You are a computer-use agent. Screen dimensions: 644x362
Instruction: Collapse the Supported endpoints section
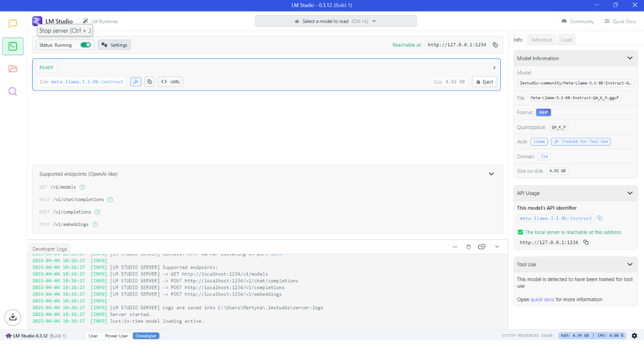(x=491, y=174)
